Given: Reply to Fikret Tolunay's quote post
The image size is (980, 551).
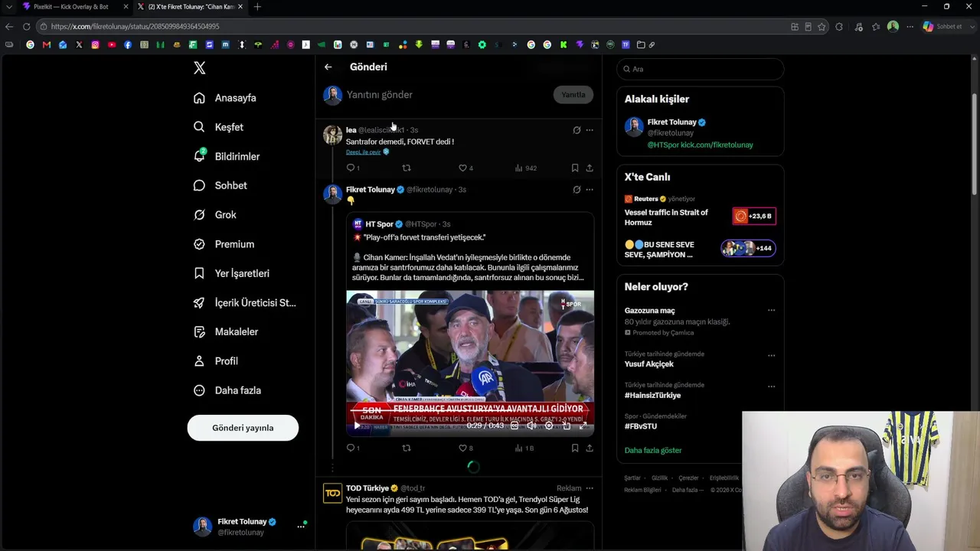Looking at the screenshot, I should (x=351, y=448).
